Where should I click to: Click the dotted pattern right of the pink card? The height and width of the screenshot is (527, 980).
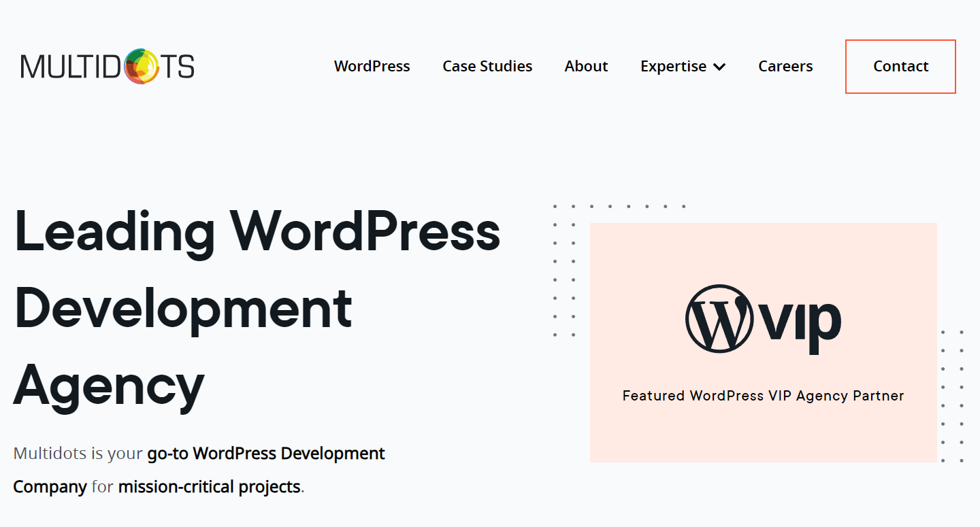tap(952, 396)
